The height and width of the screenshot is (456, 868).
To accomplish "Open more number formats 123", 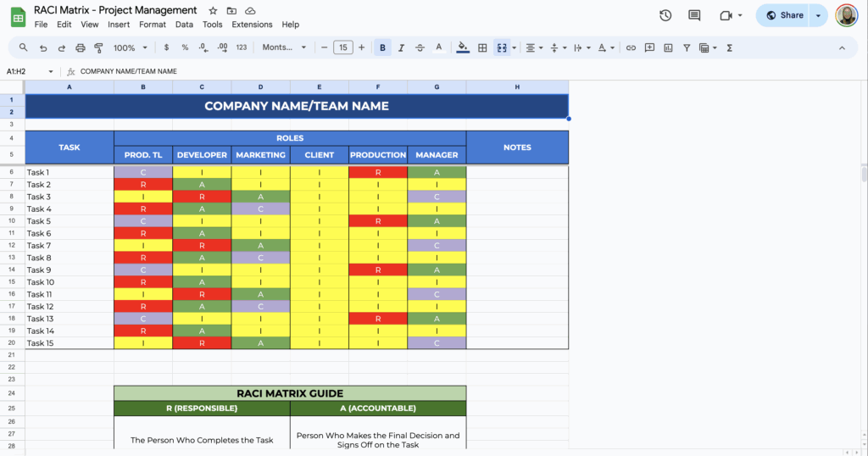I will [242, 47].
